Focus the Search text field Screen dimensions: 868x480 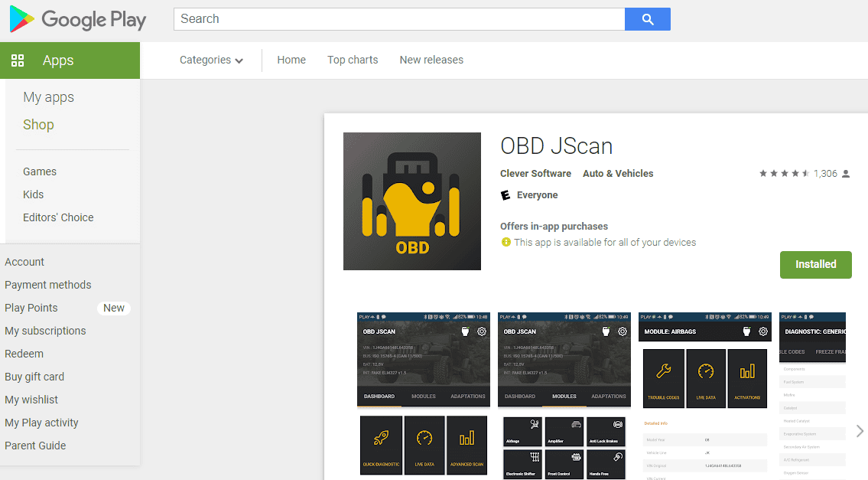tap(399, 19)
